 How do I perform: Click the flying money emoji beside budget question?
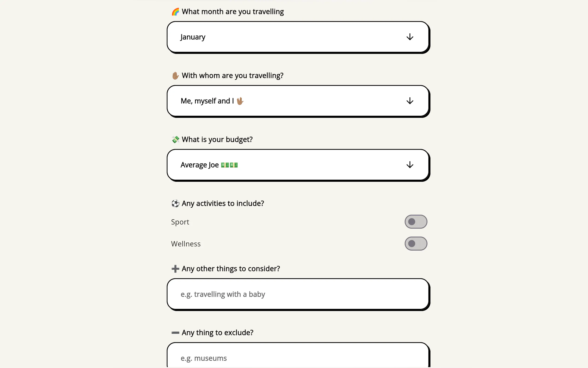point(175,140)
